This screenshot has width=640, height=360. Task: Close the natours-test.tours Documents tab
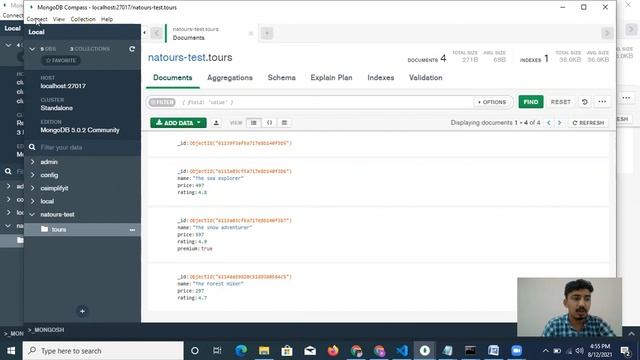(x=251, y=33)
